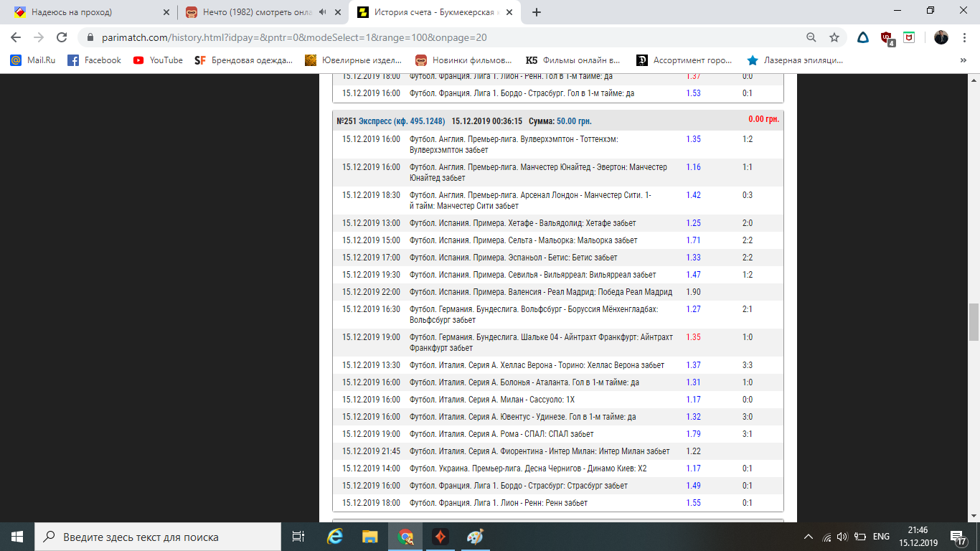Open 'Лазерная эпиляци...' bookmark
Image resolution: width=980 pixels, height=551 pixels.
point(796,60)
